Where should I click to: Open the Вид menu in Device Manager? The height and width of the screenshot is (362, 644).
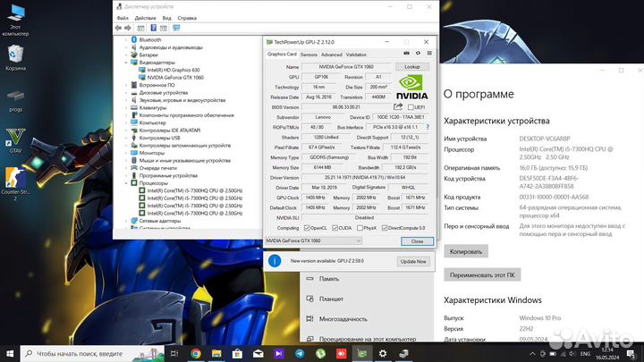tap(166, 18)
